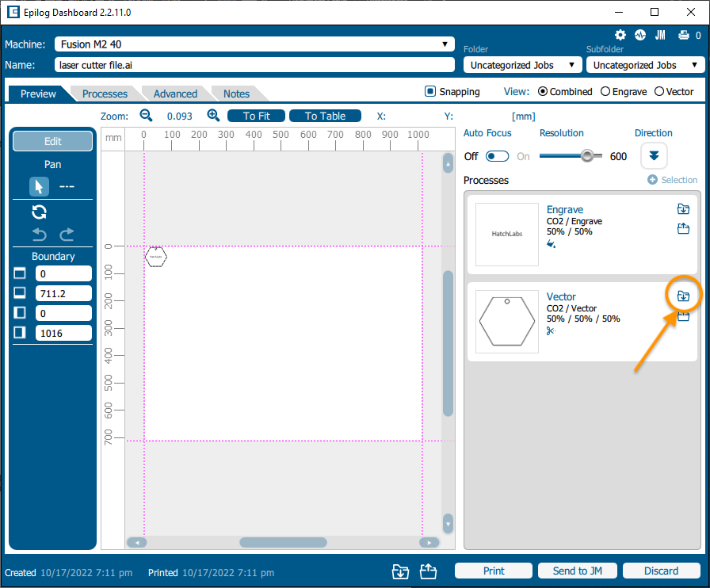Switch the Auto Focus toggle on
The width and height of the screenshot is (710, 588).
[498, 156]
